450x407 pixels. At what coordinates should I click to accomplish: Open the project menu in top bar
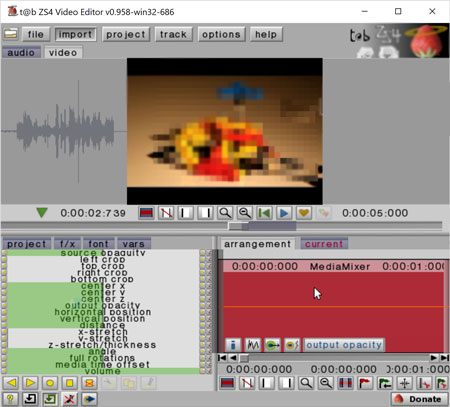pos(126,34)
